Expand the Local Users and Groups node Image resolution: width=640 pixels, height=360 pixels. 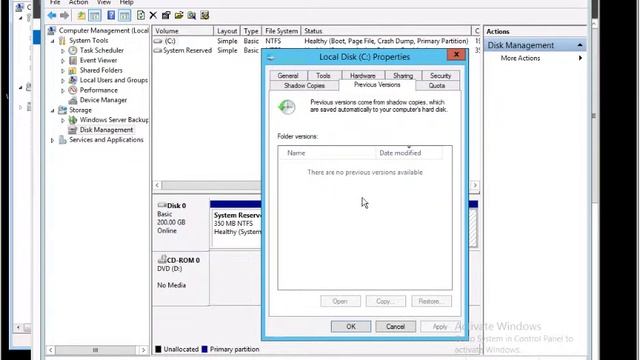tap(63, 81)
